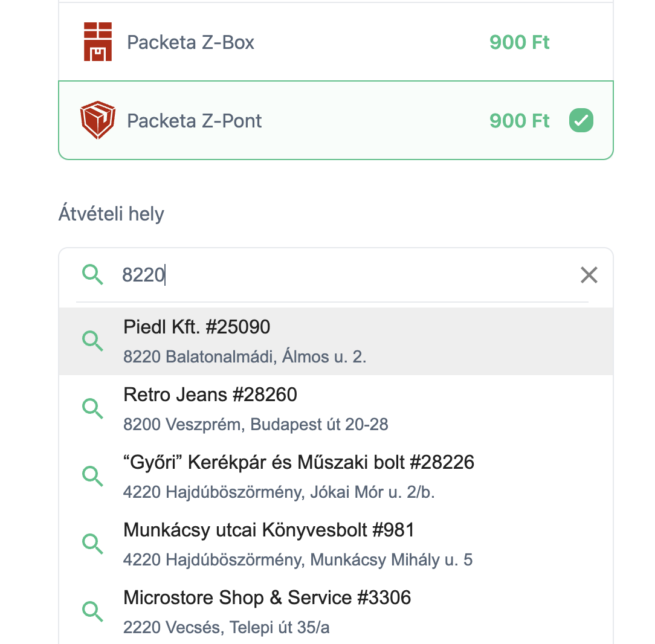
Task: Choose Piedl Kft. #25090 from suggestions
Action: 197,327
